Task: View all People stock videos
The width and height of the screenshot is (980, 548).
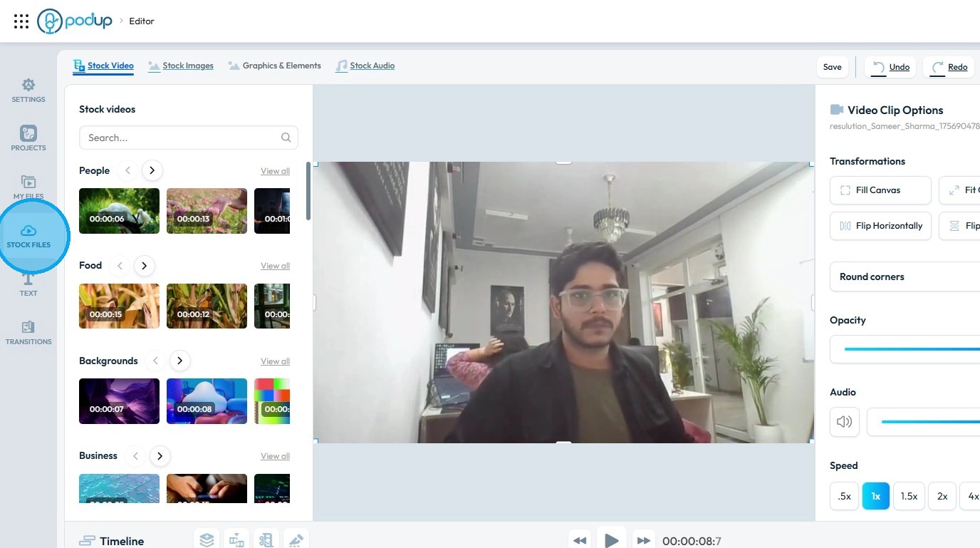Action: coord(275,171)
